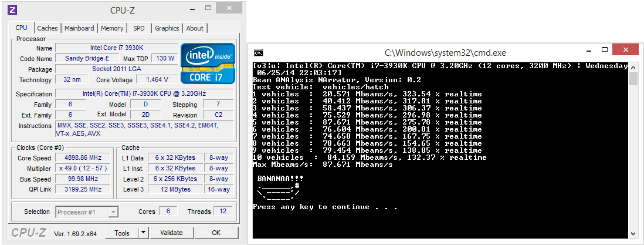Select the Memory tab
Screen dimensions: 644x245
(112, 28)
